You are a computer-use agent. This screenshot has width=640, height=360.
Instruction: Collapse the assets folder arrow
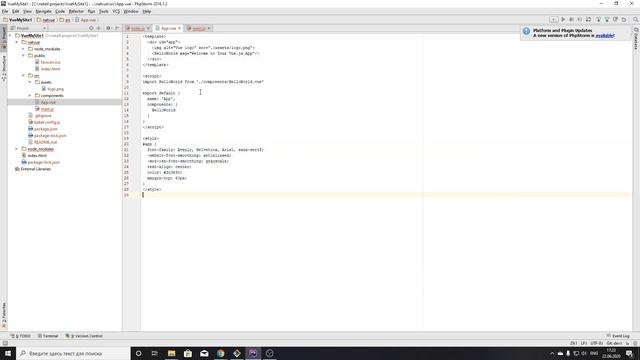(x=30, y=82)
